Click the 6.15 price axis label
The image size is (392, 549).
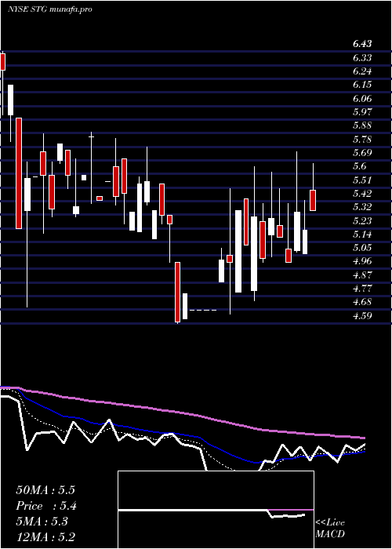click(362, 85)
